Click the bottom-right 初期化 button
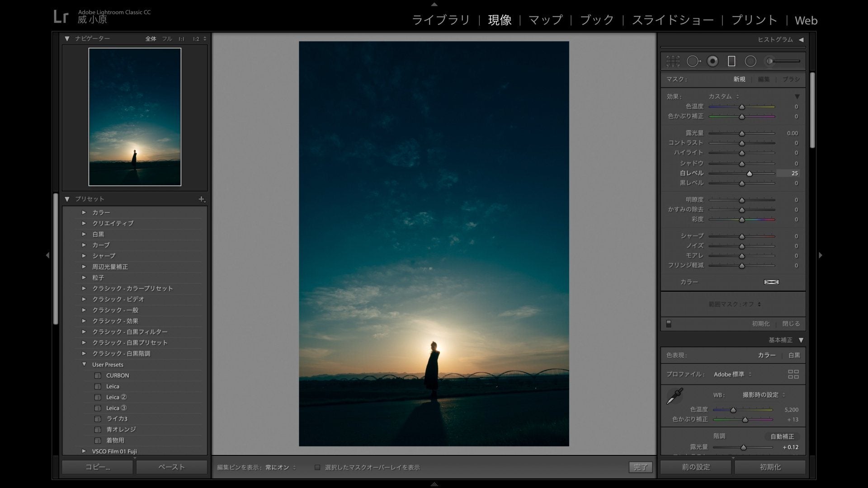Screen dimensions: 868x488 770,467
